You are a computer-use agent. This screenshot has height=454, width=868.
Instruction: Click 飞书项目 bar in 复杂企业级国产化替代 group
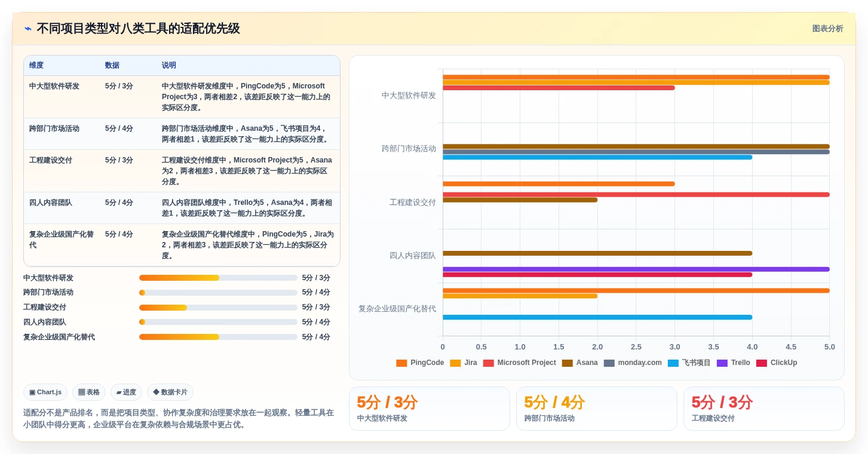[x=597, y=317]
